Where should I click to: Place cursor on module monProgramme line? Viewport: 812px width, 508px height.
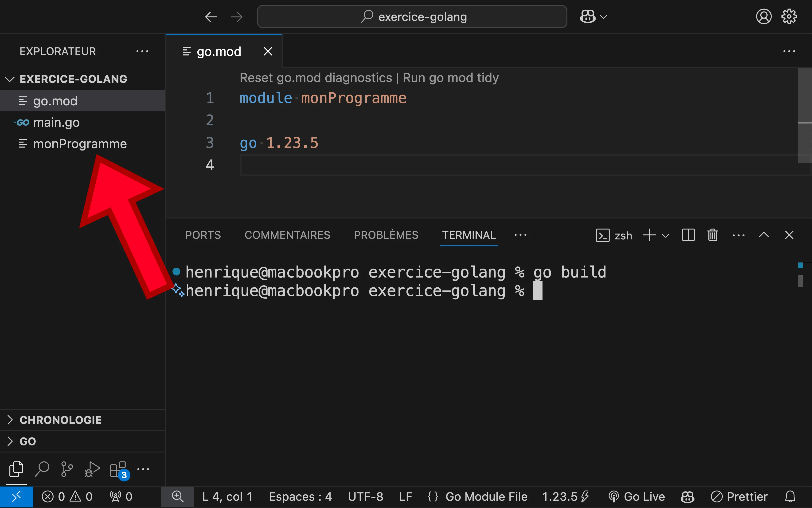click(323, 98)
